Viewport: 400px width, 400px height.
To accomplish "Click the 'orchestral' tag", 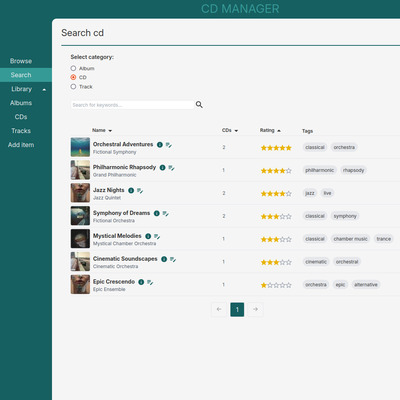I will [347, 262].
